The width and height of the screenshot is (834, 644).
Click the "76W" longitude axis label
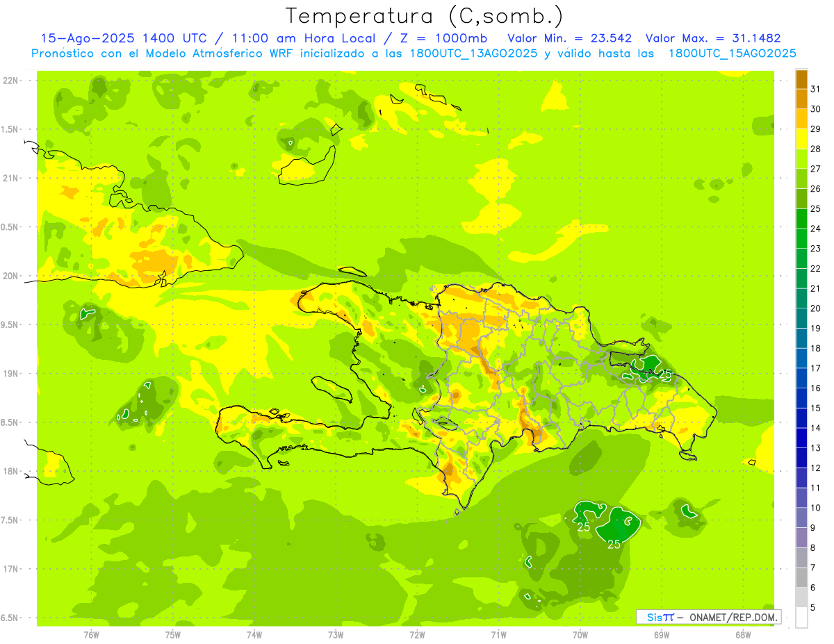coord(91,635)
